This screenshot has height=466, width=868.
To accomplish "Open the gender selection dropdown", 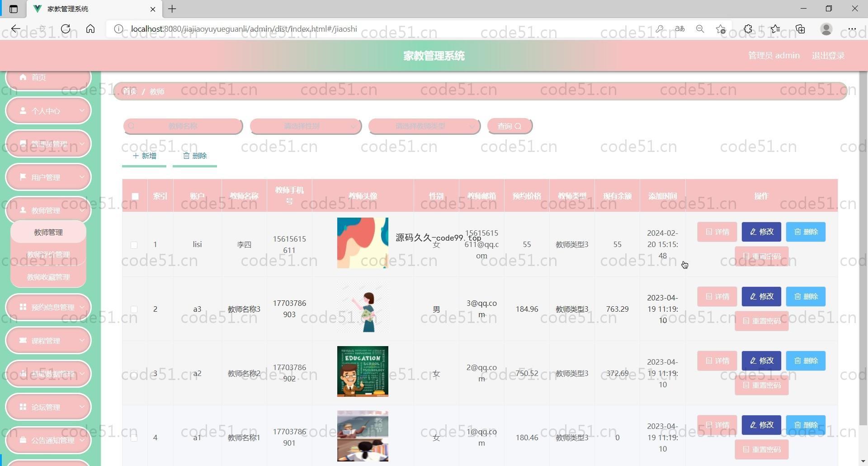I will click(x=306, y=126).
